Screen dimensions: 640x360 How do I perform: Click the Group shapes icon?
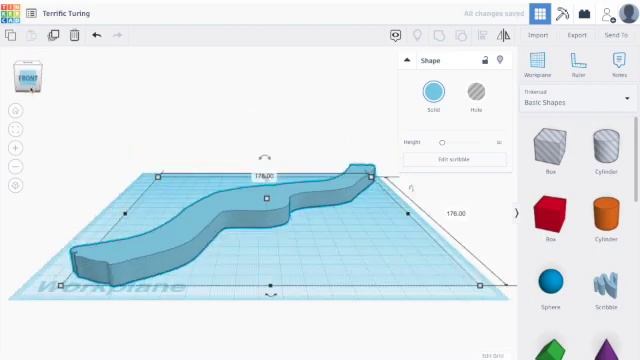(x=439, y=36)
